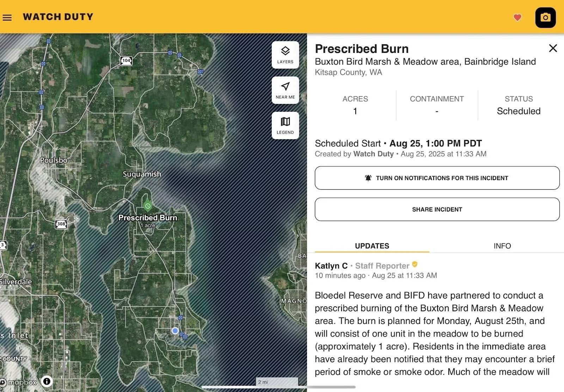Click the Buxton Bird Marsh location text
Screen dimensions: 564x392
425,62
